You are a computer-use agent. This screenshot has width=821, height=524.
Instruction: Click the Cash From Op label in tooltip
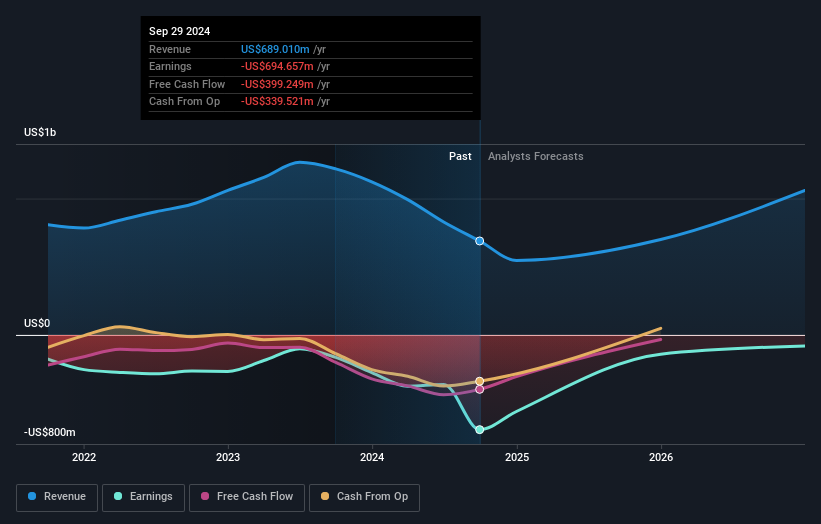[184, 102]
